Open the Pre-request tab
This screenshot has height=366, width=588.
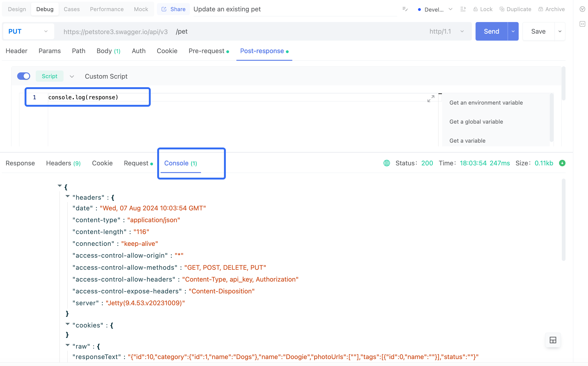(x=209, y=51)
